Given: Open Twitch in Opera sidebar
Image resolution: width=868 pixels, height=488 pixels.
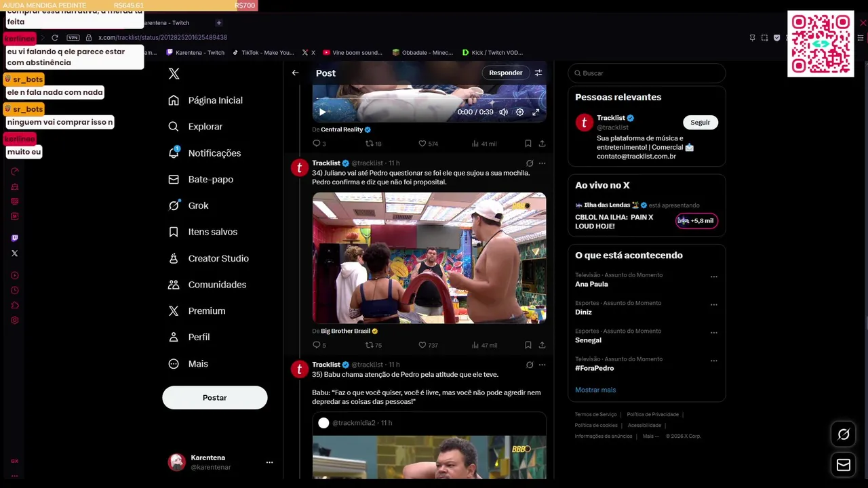Looking at the screenshot, I should (x=15, y=238).
